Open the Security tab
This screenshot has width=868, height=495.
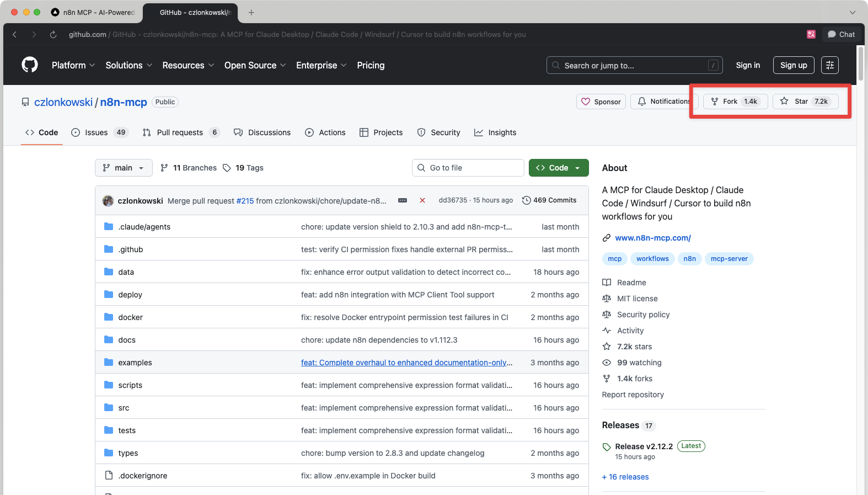click(x=438, y=132)
